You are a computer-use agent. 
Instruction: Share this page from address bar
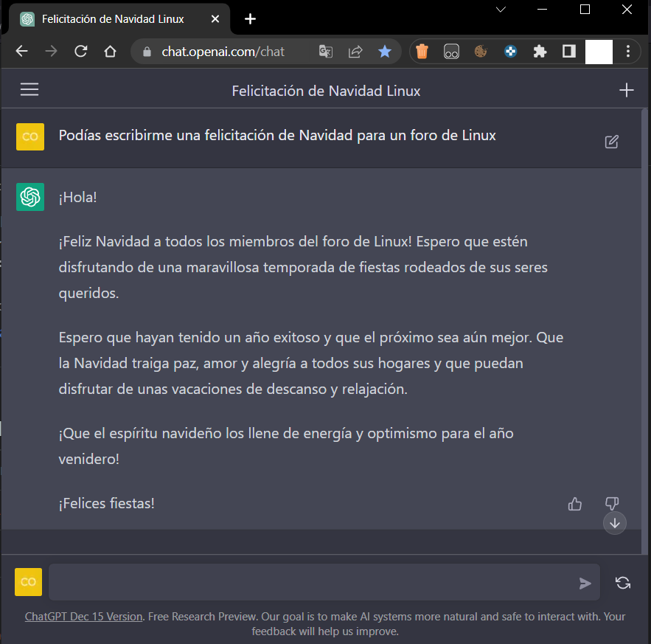point(355,52)
